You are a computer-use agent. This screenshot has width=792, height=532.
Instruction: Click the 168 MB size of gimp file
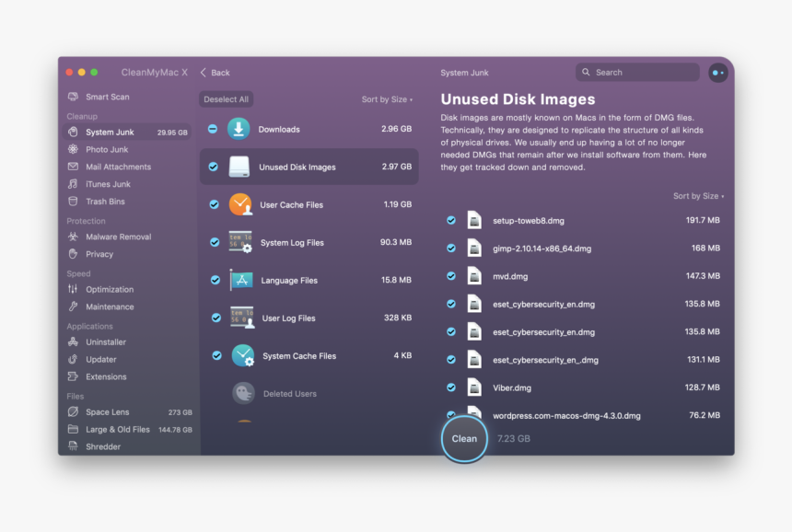coord(705,248)
